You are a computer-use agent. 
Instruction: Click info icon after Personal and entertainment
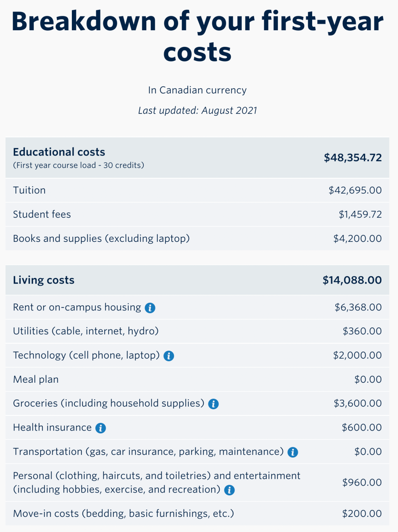[230, 490]
